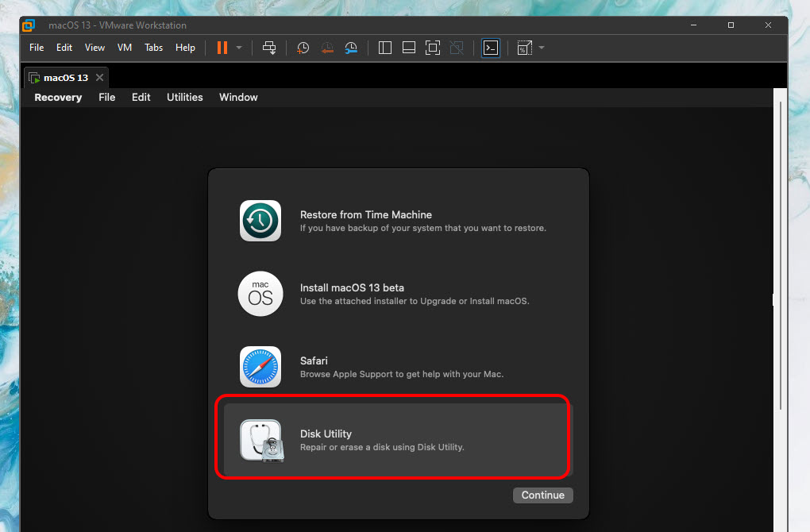Click the Unity mode icon

click(457, 48)
